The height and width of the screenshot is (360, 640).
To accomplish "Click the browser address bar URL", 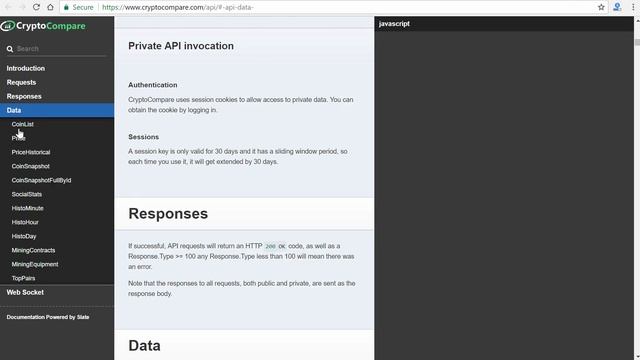I will (x=178, y=7).
